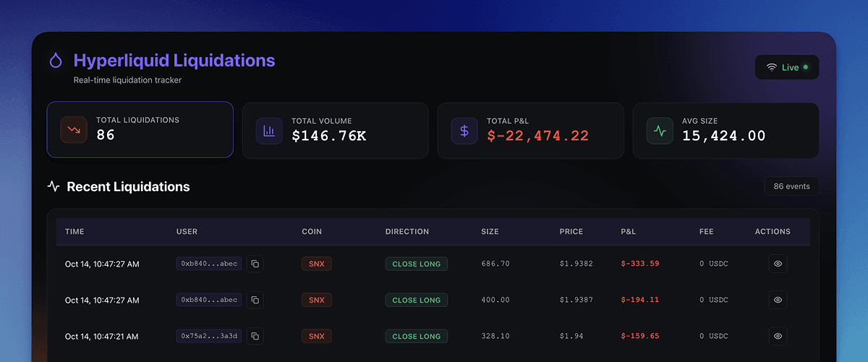Click the Total P&L dollar icon
The height and width of the screenshot is (362, 868).
click(464, 131)
